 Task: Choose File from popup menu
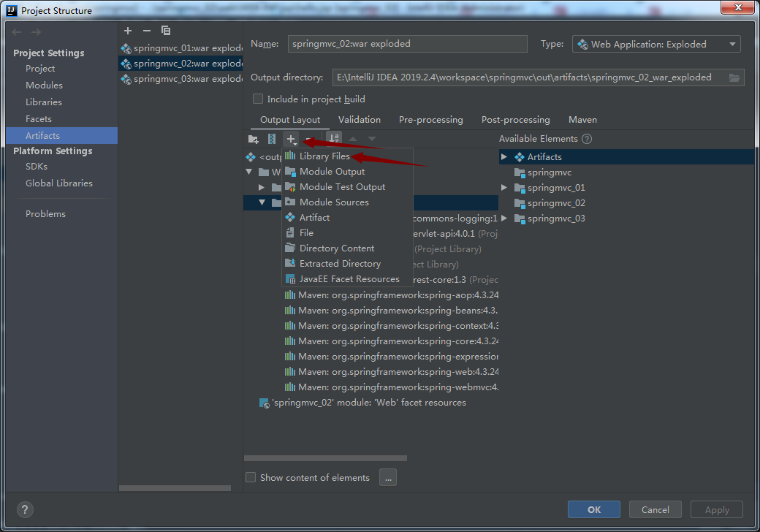pyautogui.click(x=347, y=233)
